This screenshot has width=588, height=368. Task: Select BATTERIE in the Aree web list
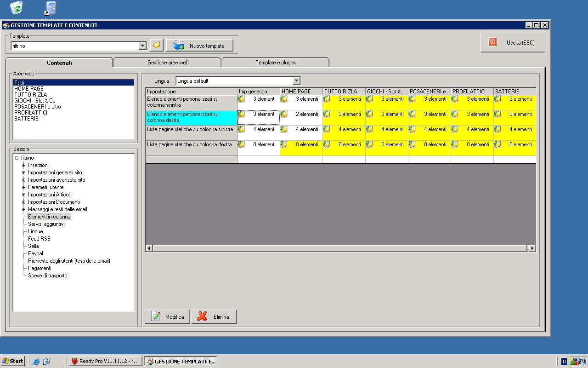(x=73, y=119)
